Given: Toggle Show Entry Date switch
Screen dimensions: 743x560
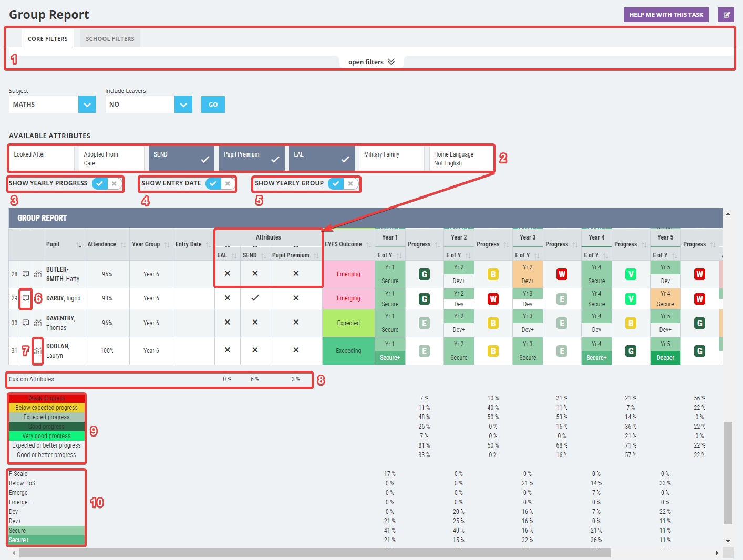Looking at the screenshot, I should tap(220, 184).
